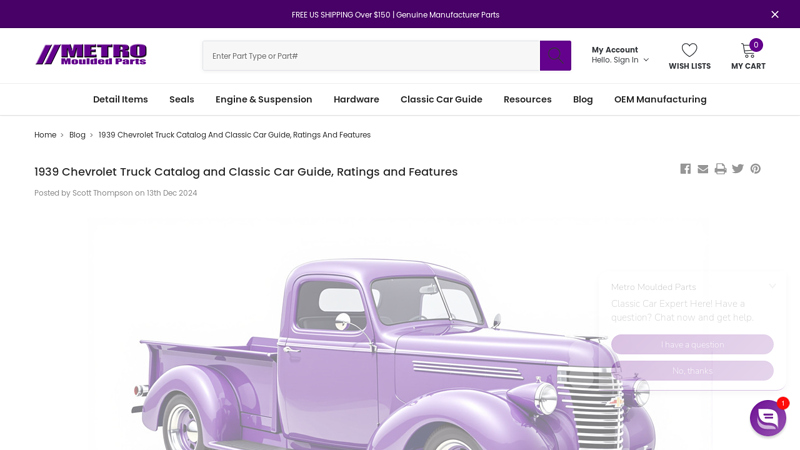Collapse the chat popup chevron
Viewport: 800px width, 450px height.
click(772, 286)
